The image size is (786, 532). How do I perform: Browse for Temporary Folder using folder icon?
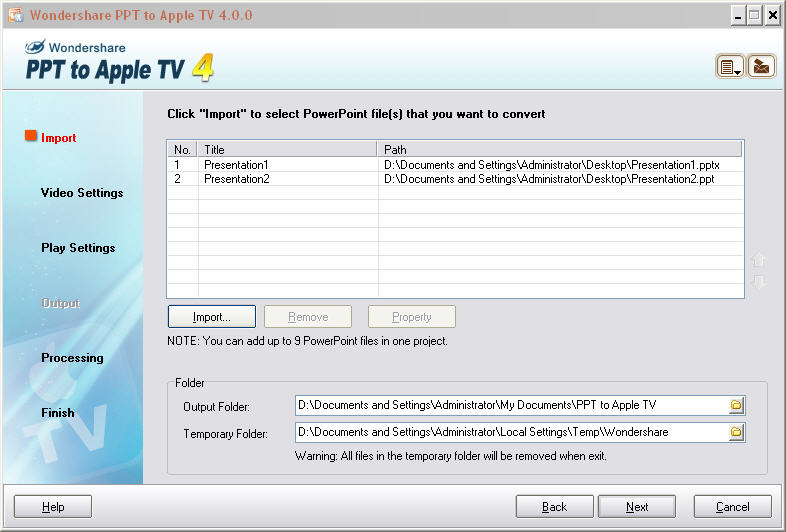[736, 432]
